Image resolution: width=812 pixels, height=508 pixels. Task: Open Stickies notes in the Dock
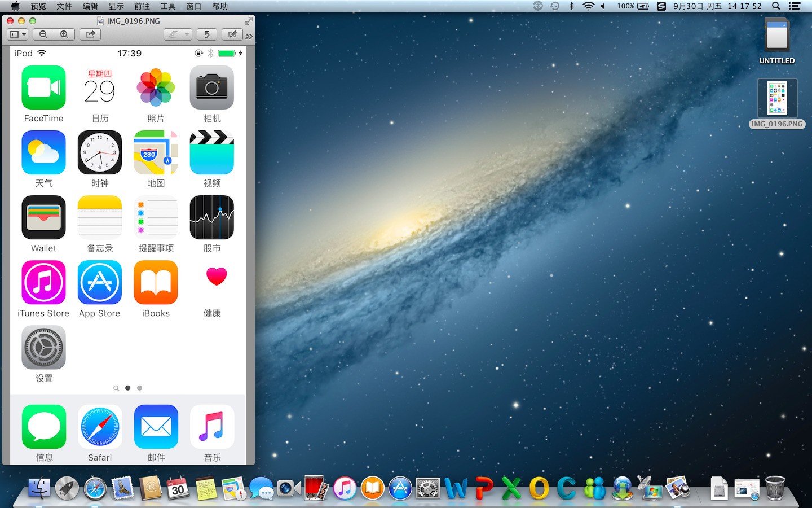tap(206, 488)
